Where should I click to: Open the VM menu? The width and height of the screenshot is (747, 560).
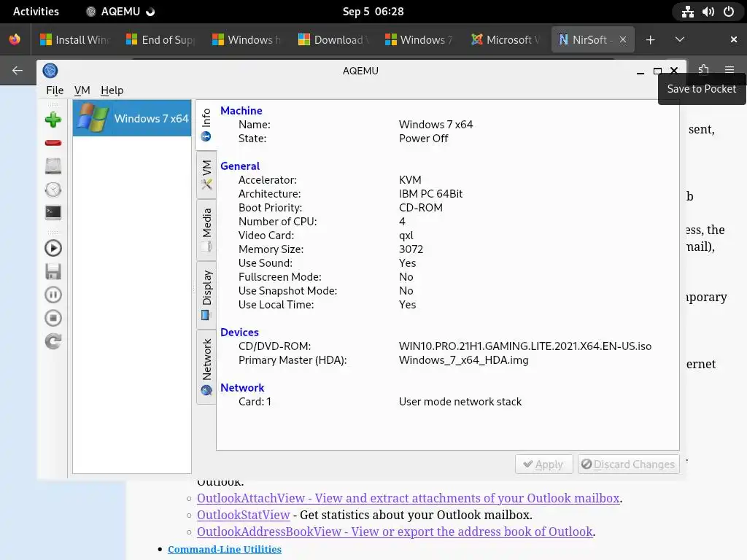point(82,90)
